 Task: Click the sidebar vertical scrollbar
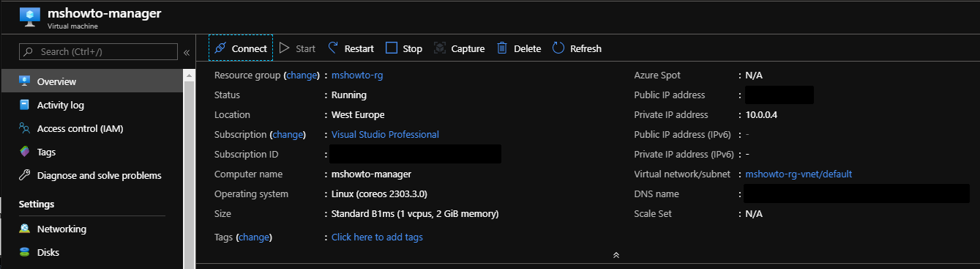189,169
